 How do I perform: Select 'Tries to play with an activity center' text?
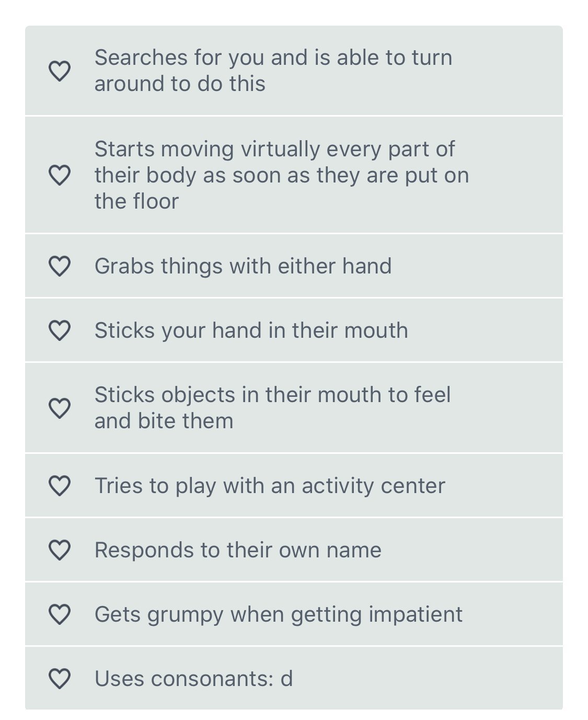[270, 486]
